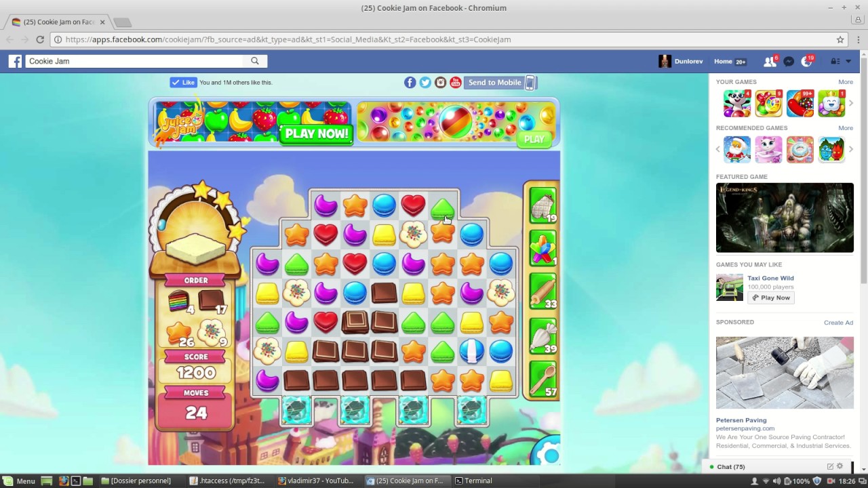Open the Petersen Paving ad image
Screen dimensions: 868x488
[785, 373]
